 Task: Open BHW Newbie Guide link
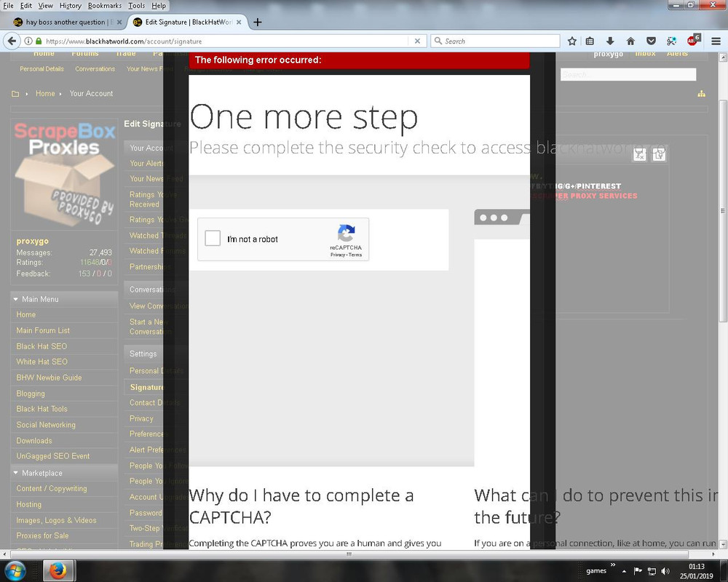(x=49, y=378)
